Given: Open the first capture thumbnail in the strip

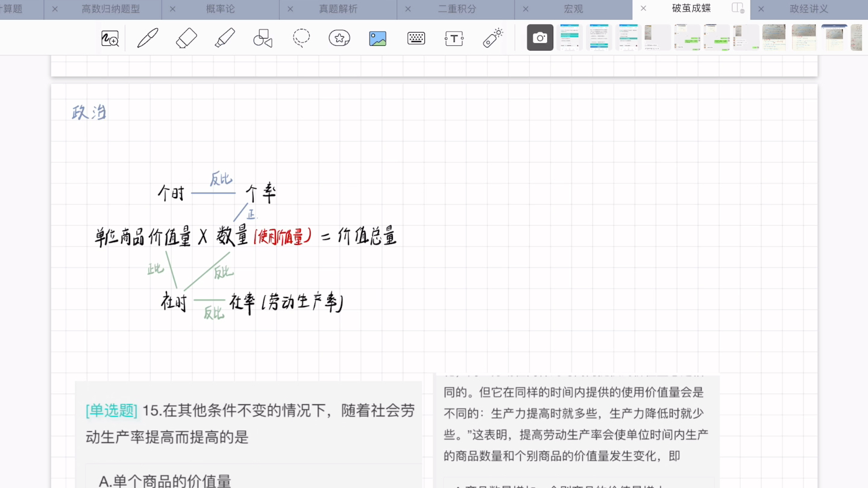Looking at the screenshot, I should pyautogui.click(x=570, y=37).
